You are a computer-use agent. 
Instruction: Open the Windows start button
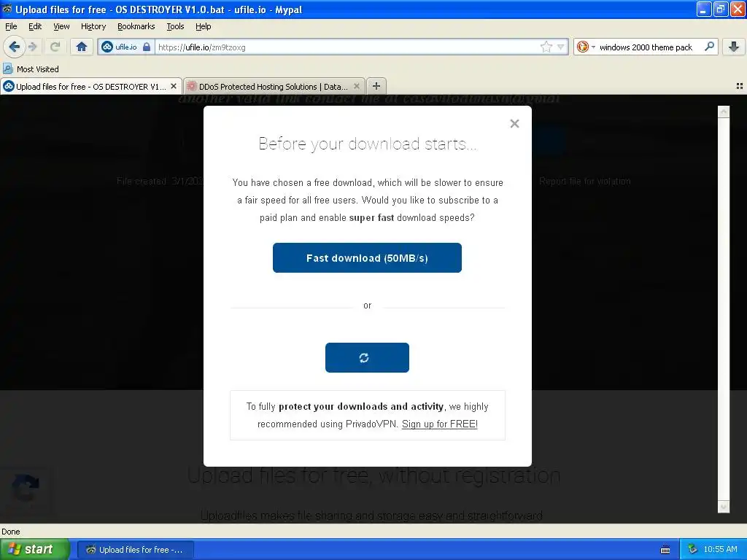click(x=34, y=549)
